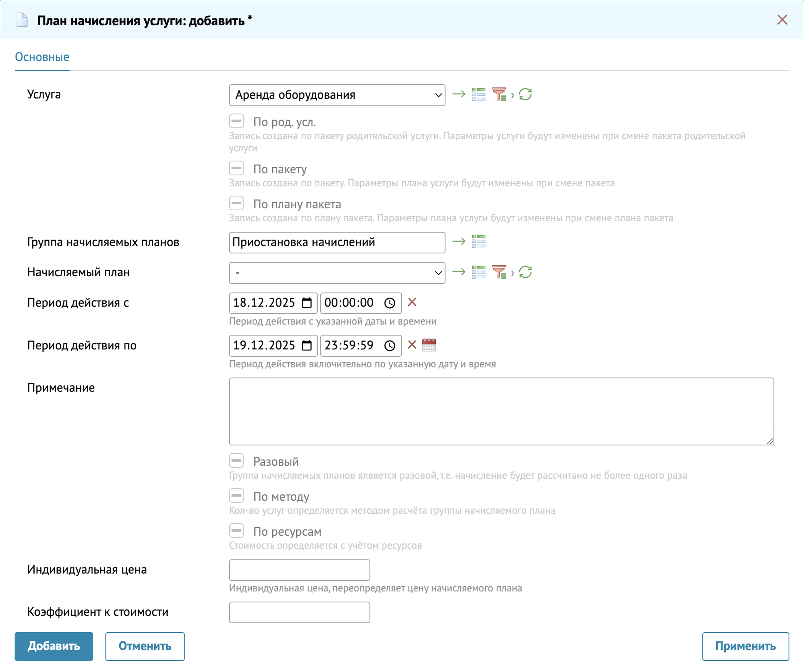
Task: Click into the Примечание text area
Action: click(501, 411)
